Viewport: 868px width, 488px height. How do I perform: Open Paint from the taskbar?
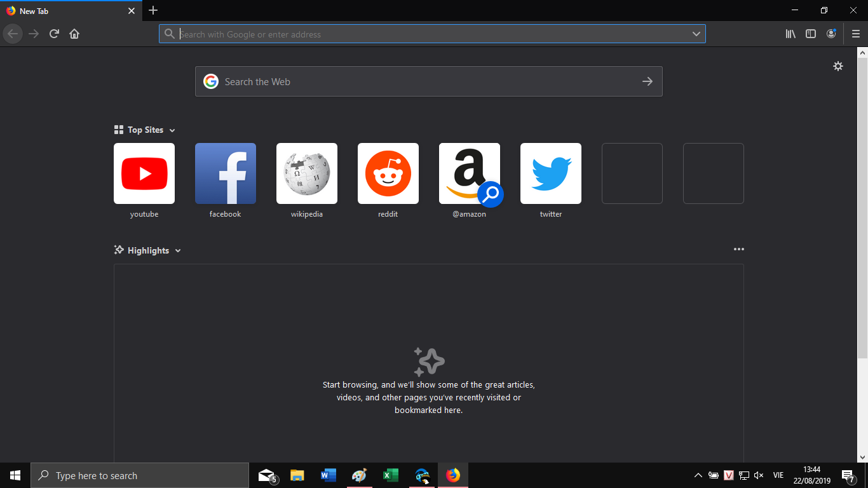(360, 475)
